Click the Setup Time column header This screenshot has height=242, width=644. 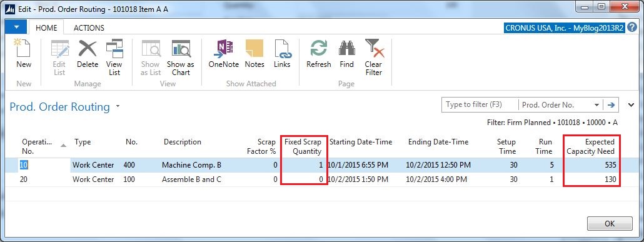(x=506, y=146)
